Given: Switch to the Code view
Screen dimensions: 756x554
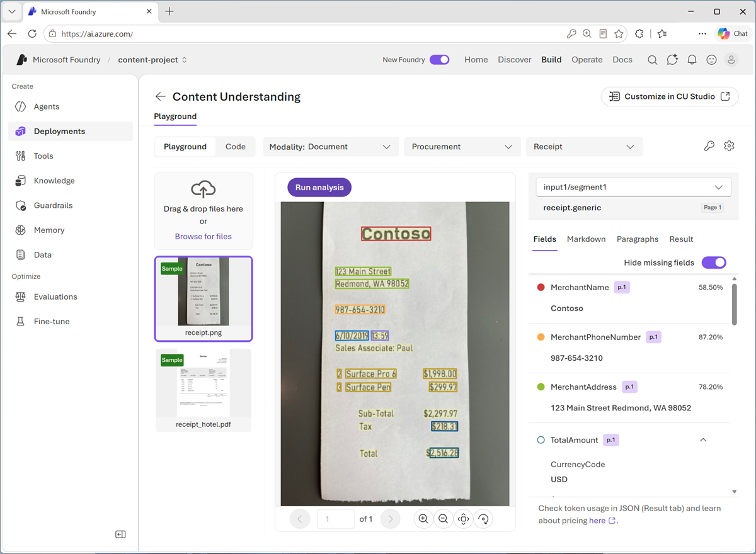Looking at the screenshot, I should tap(236, 147).
